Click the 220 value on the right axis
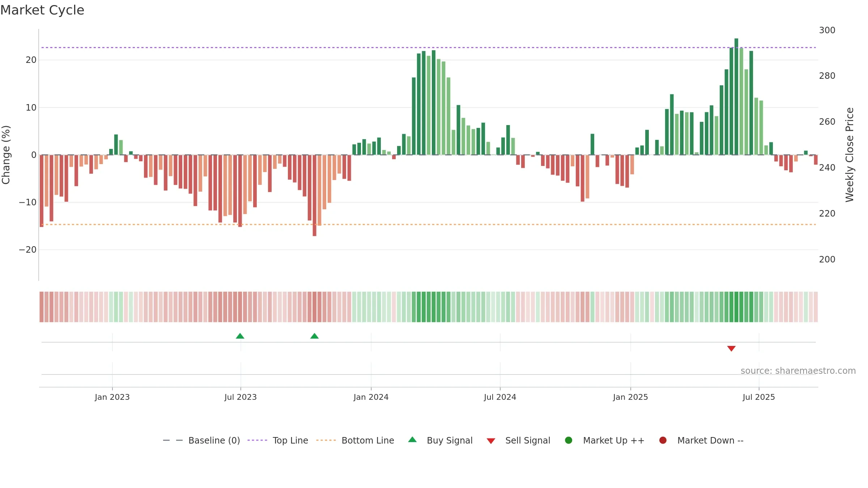 coord(827,214)
